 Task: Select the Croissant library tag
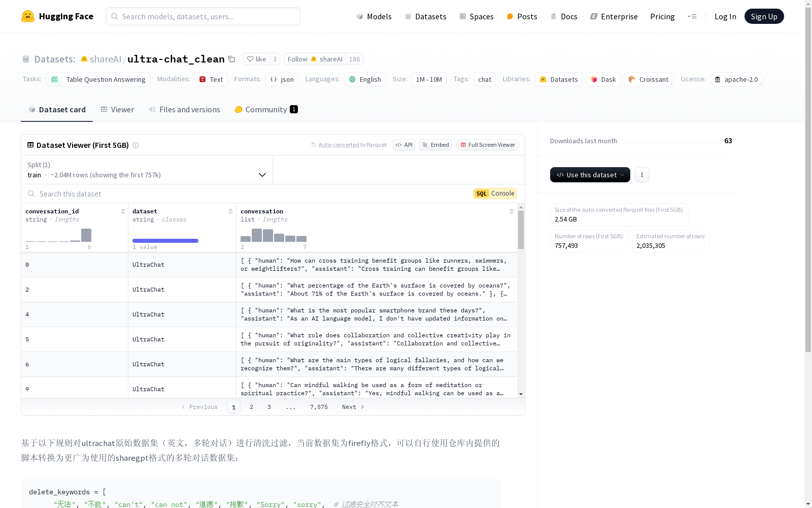click(x=649, y=79)
